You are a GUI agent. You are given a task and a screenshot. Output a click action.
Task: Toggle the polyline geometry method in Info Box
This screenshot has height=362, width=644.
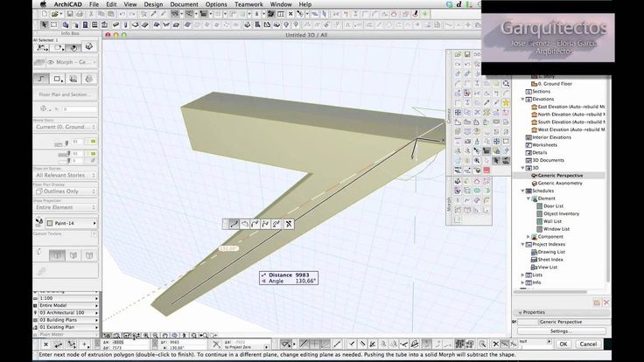[41, 79]
